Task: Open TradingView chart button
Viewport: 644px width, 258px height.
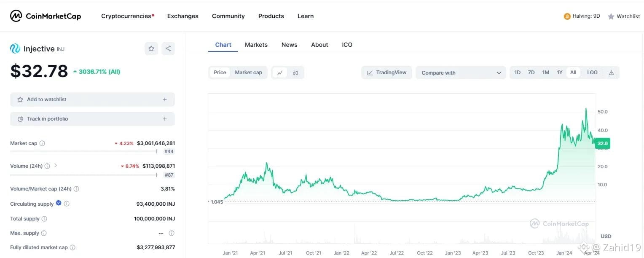Action: point(386,73)
